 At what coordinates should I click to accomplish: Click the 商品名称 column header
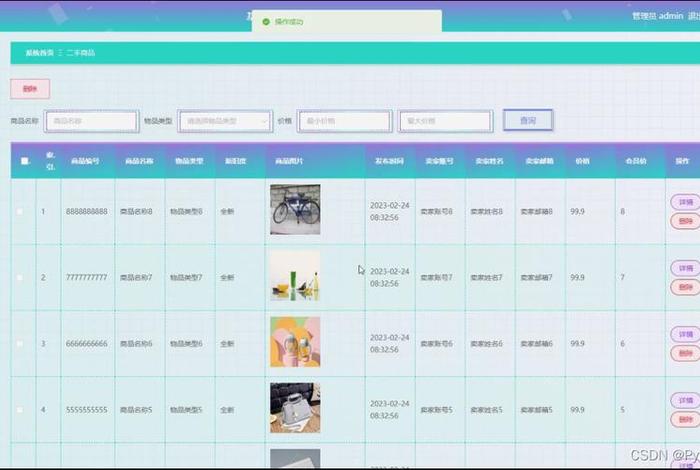(x=139, y=161)
